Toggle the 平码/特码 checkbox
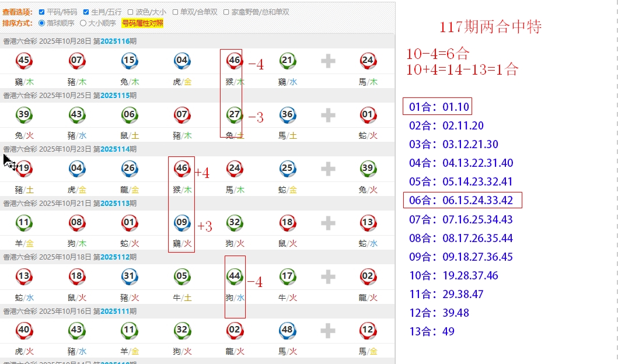 click(x=41, y=12)
